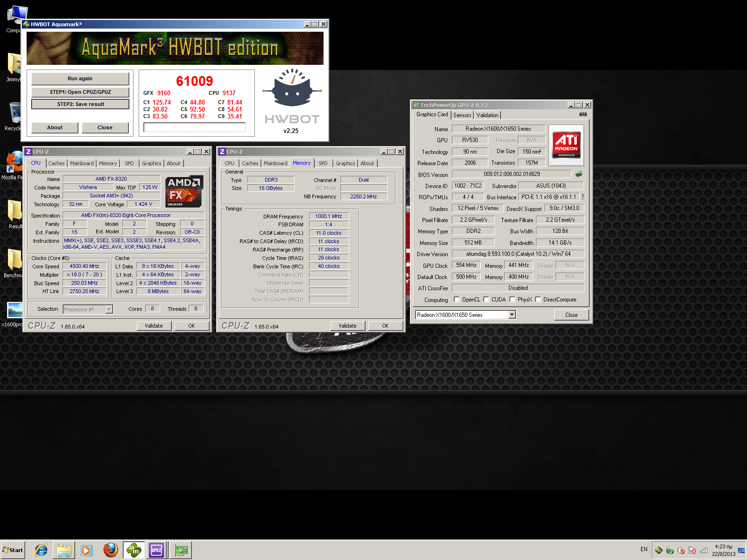The width and height of the screenshot is (747, 560).
Task: Switch to Caches tab in left CPU-Z
Action: click(56, 163)
